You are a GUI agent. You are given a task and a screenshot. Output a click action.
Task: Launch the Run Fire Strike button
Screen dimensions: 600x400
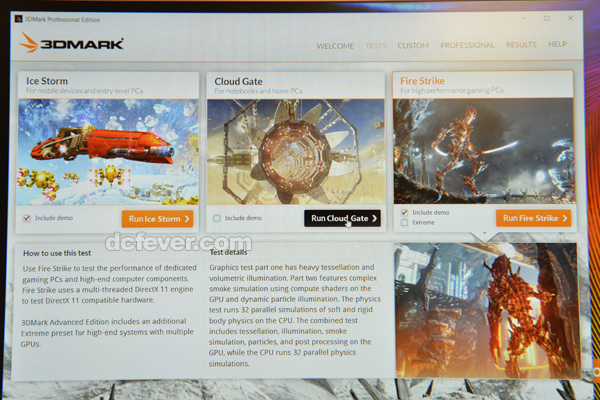pyautogui.click(x=533, y=218)
